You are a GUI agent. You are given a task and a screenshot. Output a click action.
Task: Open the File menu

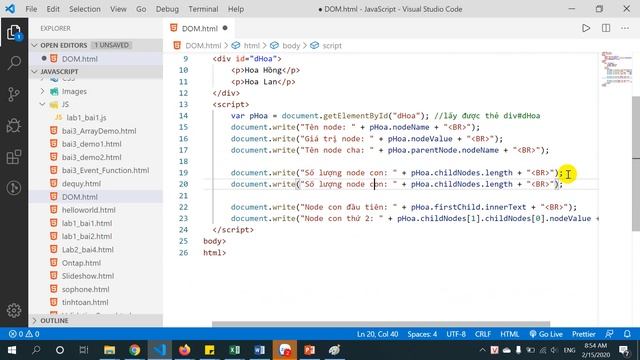coord(31,9)
